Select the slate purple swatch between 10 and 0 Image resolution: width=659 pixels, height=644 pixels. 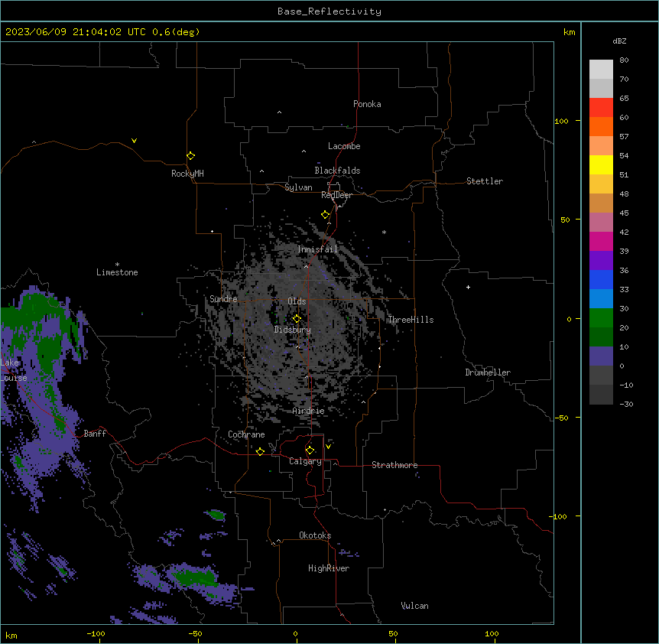[x=601, y=356]
